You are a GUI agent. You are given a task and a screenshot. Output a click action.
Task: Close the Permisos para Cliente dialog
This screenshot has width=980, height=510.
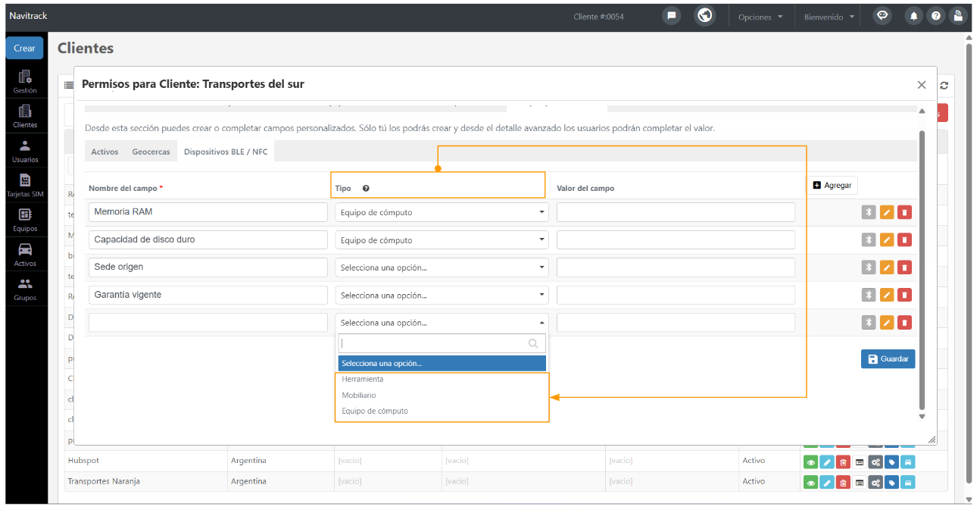922,85
